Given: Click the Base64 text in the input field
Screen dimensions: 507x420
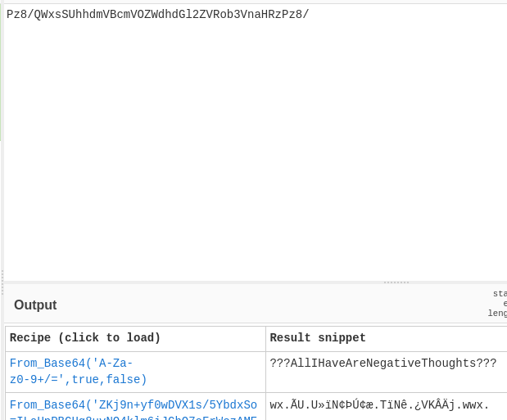Looking at the screenshot, I should pyautogui.click(x=157, y=14).
